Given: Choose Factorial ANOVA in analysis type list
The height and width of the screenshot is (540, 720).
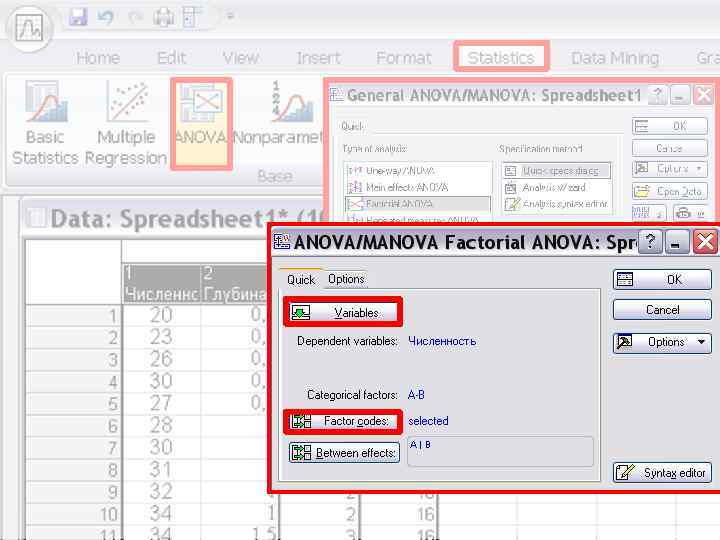Looking at the screenshot, I should click(x=417, y=203).
